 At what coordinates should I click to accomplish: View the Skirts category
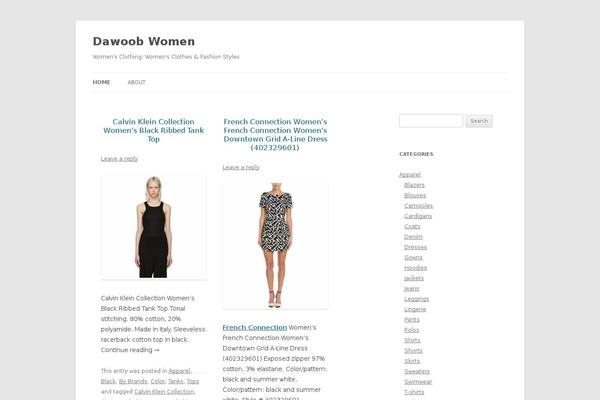point(412,361)
